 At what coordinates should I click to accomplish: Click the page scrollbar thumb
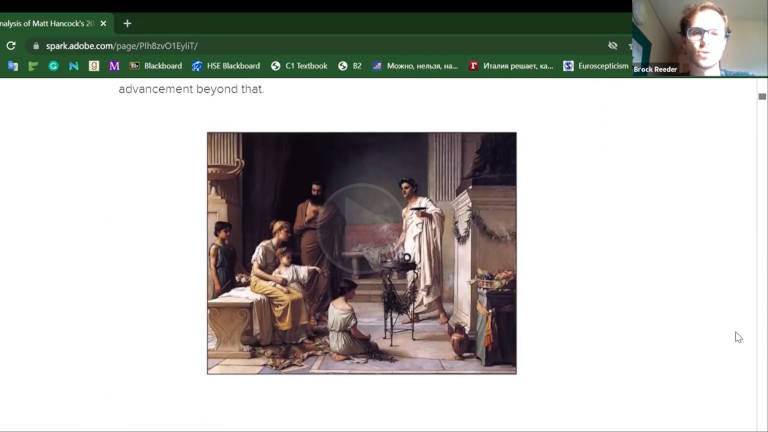(x=762, y=96)
